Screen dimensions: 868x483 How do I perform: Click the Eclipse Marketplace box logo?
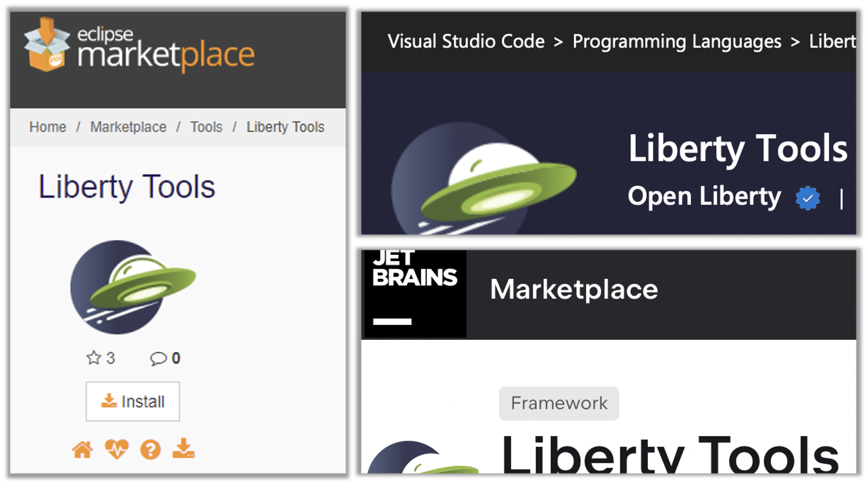point(47,45)
